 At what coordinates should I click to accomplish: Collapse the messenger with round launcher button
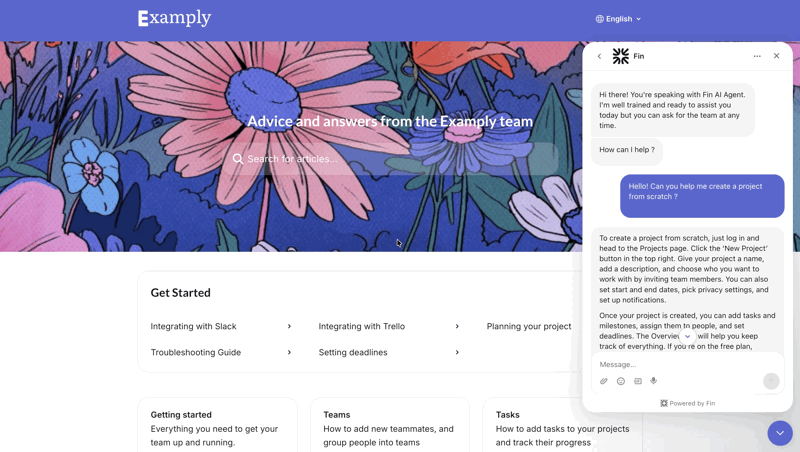(780, 433)
